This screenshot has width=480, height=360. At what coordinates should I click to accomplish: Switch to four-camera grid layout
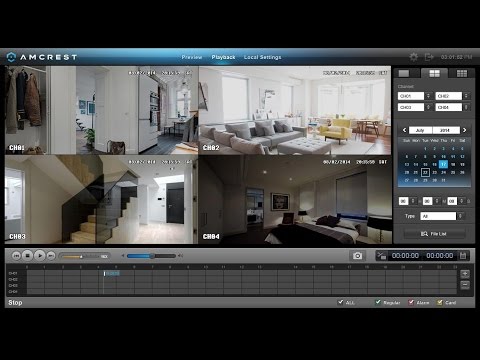point(434,73)
